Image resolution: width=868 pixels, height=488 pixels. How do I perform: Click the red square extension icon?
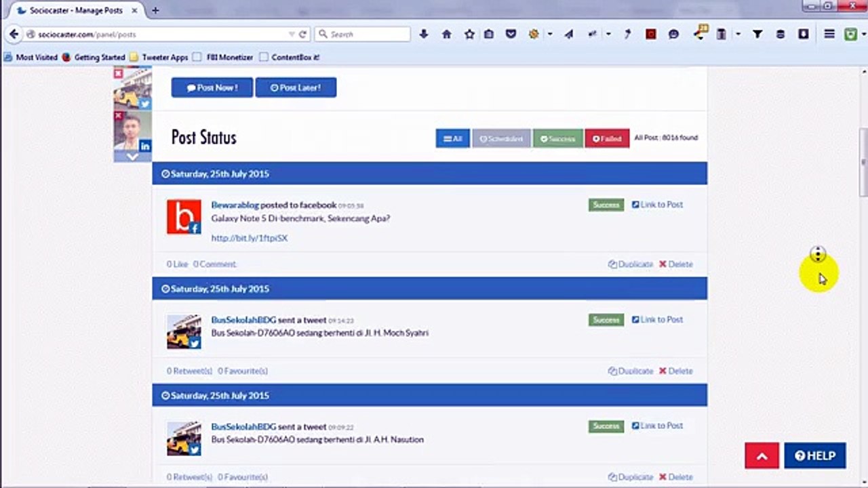[x=651, y=34]
